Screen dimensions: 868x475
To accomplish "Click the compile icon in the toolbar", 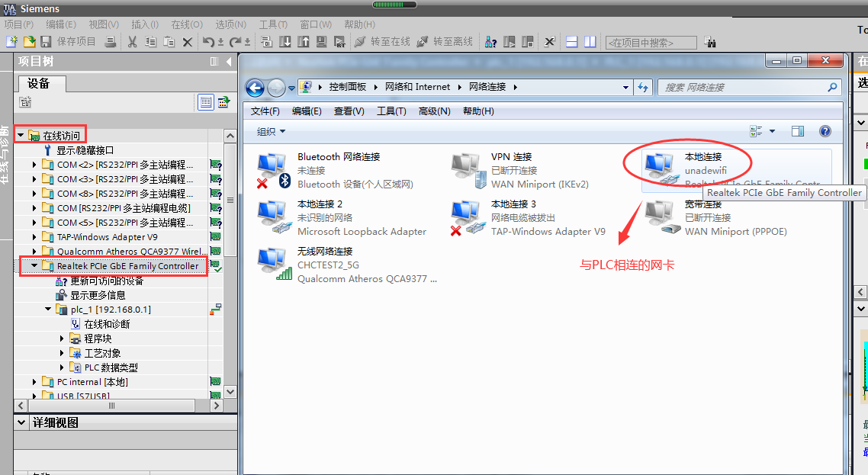I will [x=266, y=41].
